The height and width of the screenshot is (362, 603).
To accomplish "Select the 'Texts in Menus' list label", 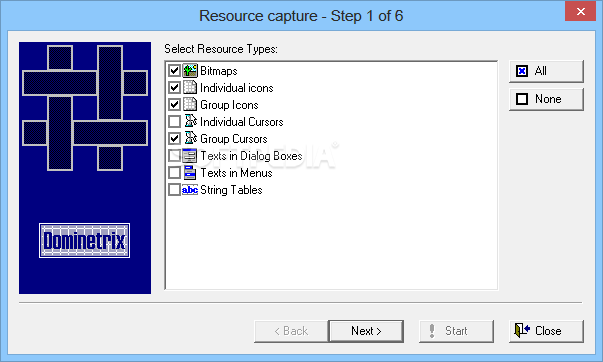I will click(x=236, y=173).
